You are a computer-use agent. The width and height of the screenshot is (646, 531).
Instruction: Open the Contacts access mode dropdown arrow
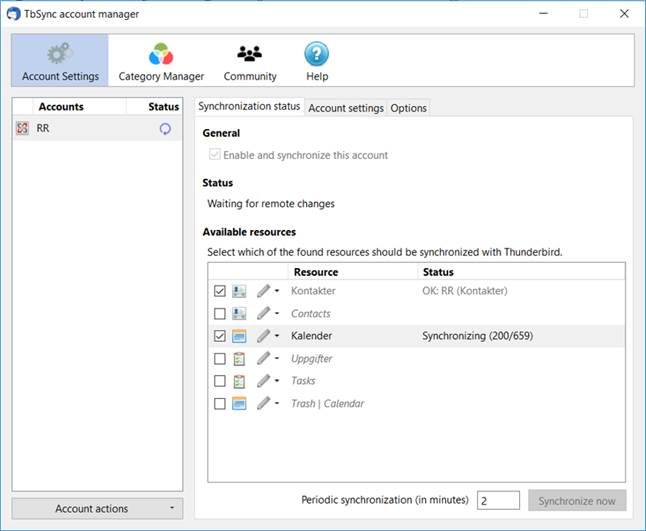point(277,313)
